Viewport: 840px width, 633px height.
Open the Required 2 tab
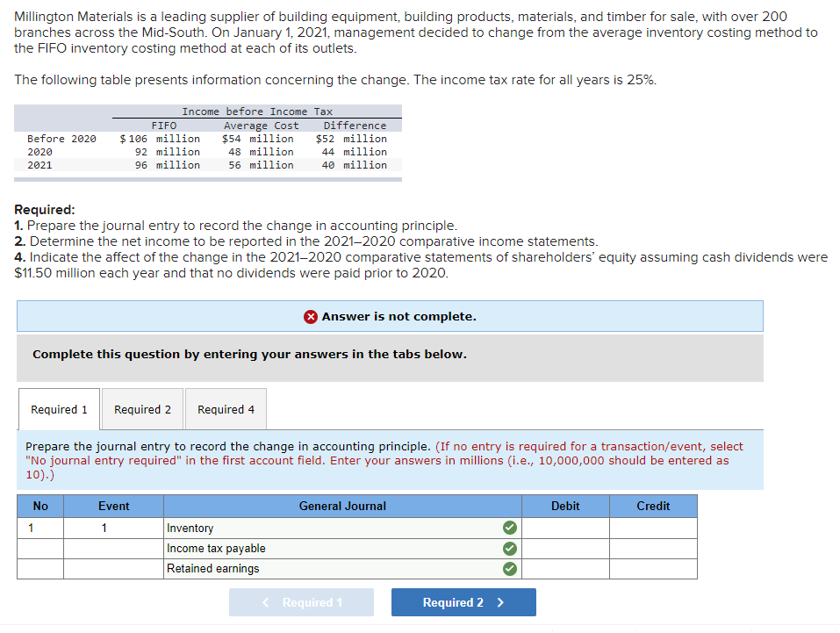(x=142, y=409)
